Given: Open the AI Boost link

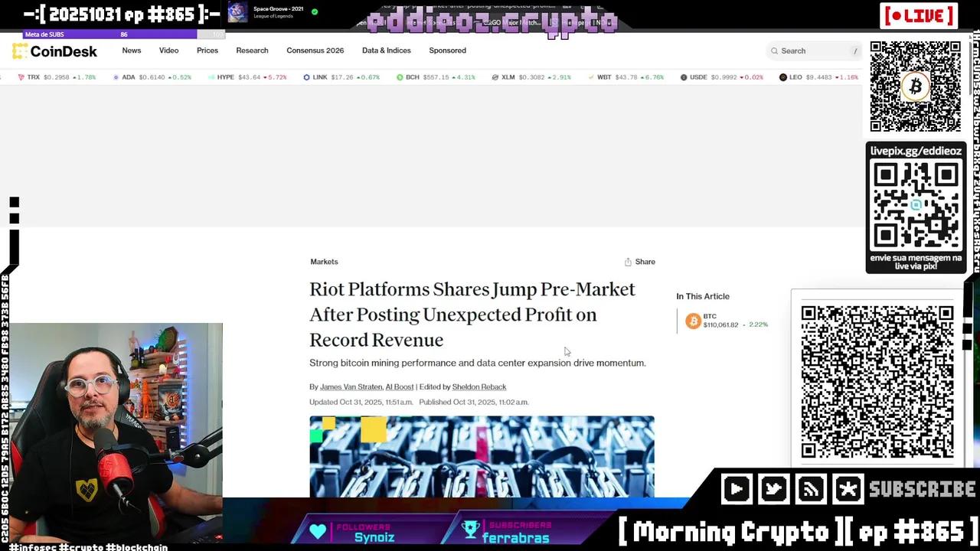Looking at the screenshot, I should coord(400,387).
